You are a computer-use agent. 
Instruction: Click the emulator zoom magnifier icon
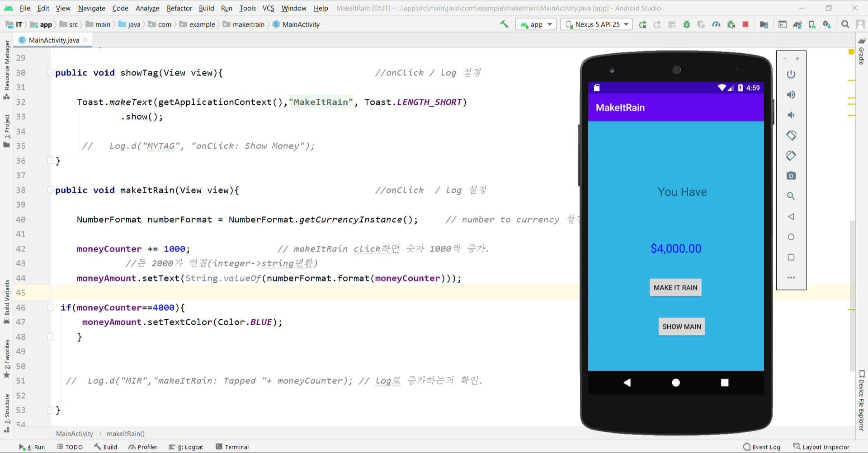click(x=791, y=196)
